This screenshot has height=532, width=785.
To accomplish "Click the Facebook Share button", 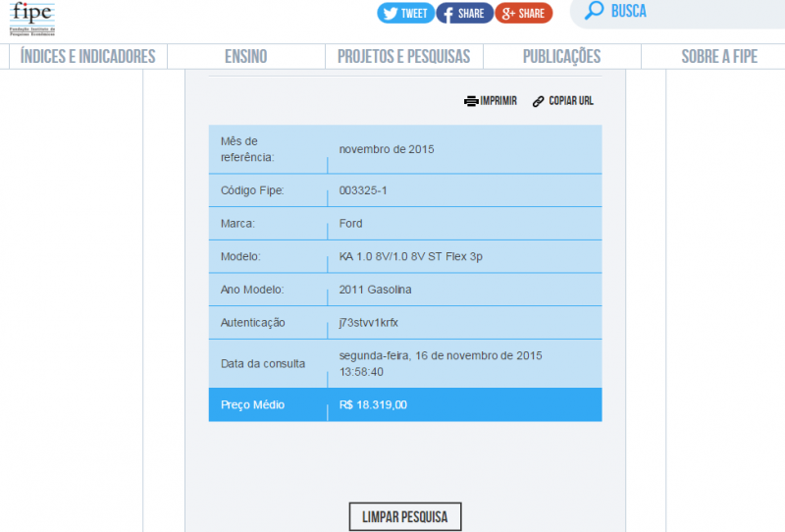I will (463, 14).
